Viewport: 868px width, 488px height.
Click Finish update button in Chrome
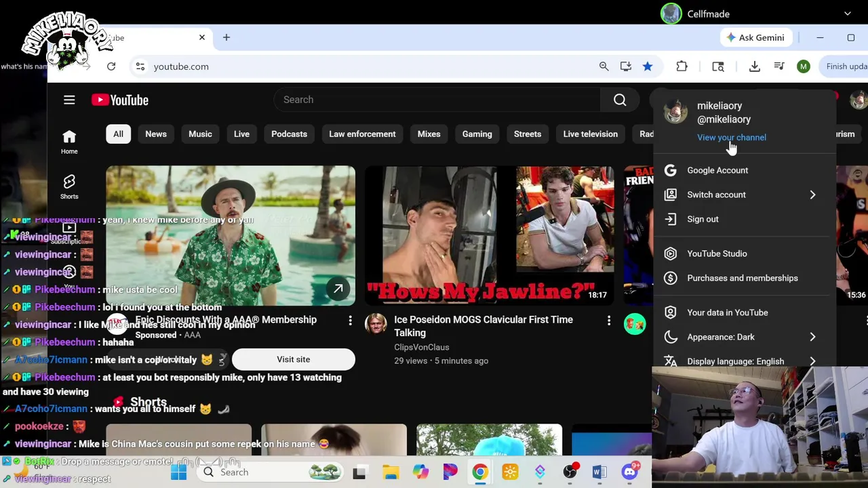pos(845,66)
